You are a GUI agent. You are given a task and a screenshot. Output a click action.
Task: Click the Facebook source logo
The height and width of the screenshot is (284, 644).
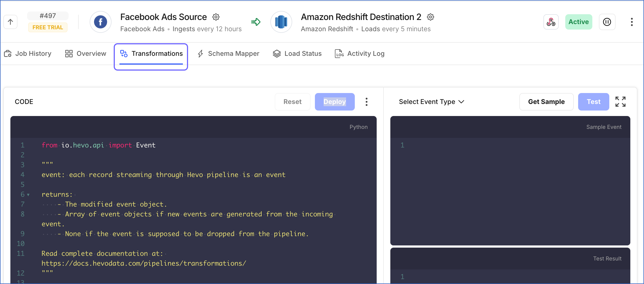101,22
